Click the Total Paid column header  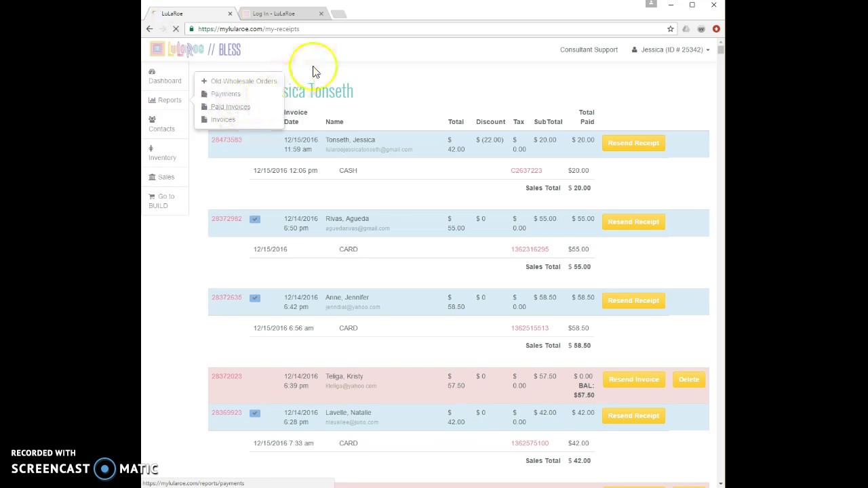[587, 117]
